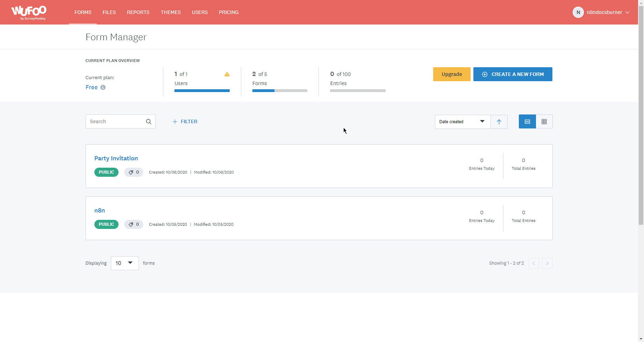The width and height of the screenshot is (644, 342).
Task: Click the n8n form tag count badge
Action: click(134, 224)
